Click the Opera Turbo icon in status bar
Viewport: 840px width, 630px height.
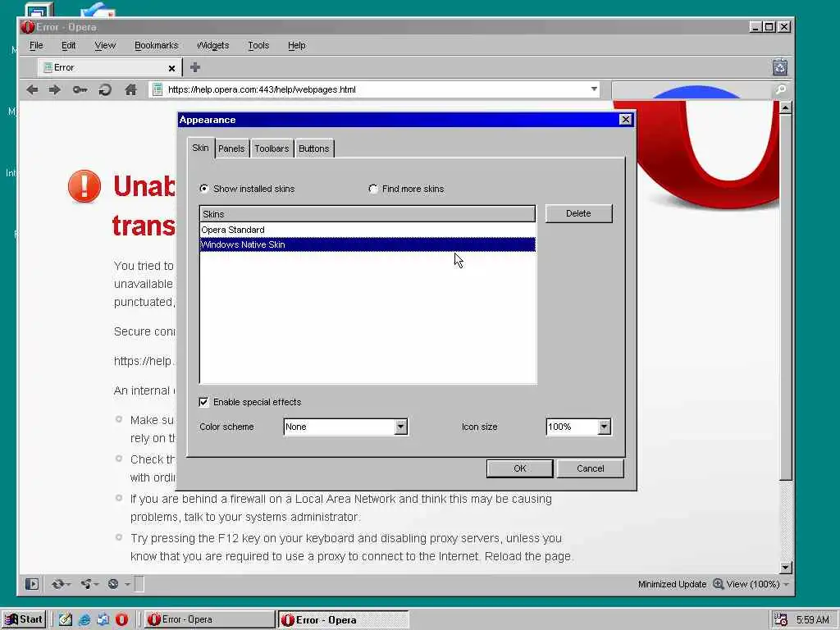pos(113,584)
